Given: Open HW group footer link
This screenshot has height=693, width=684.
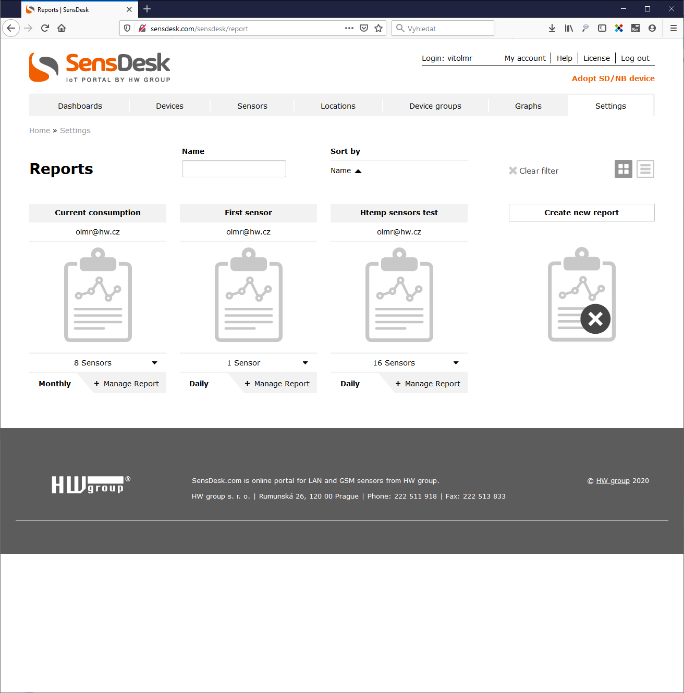Looking at the screenshot, I should [x=612, y=480].
